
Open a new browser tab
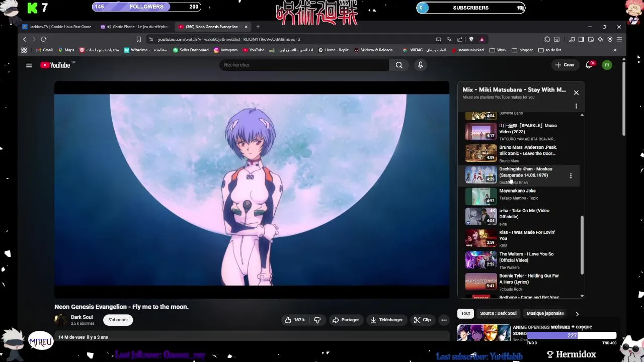click(x=258, y=27)
